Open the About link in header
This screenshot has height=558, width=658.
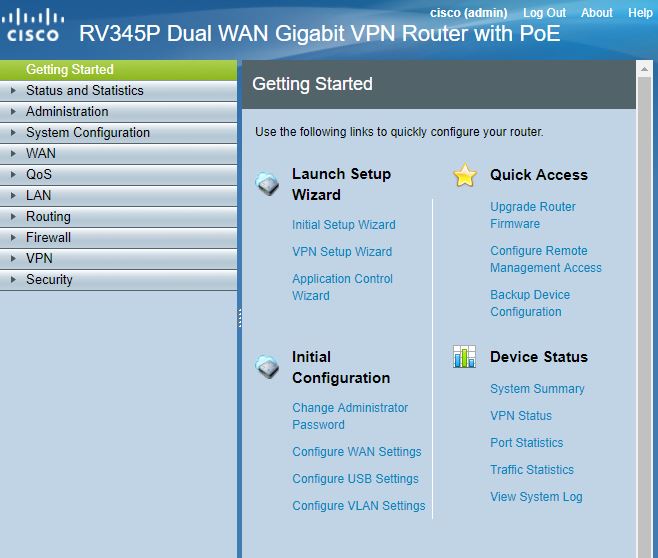point(596,13)
